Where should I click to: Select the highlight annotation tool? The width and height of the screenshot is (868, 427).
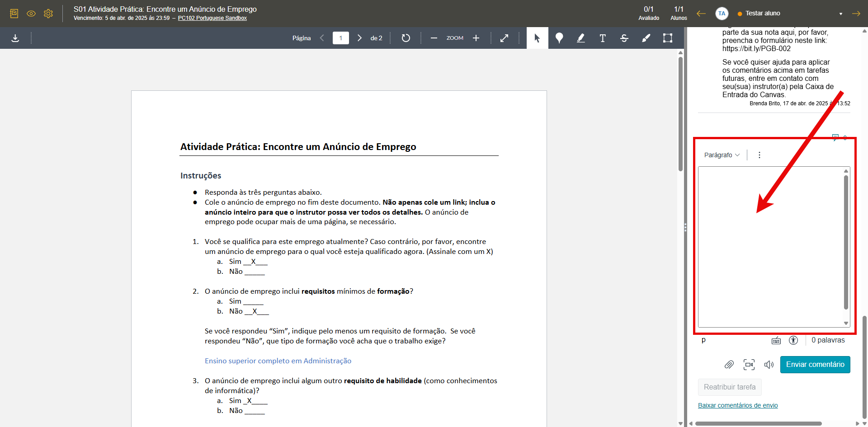coord(581,38)
